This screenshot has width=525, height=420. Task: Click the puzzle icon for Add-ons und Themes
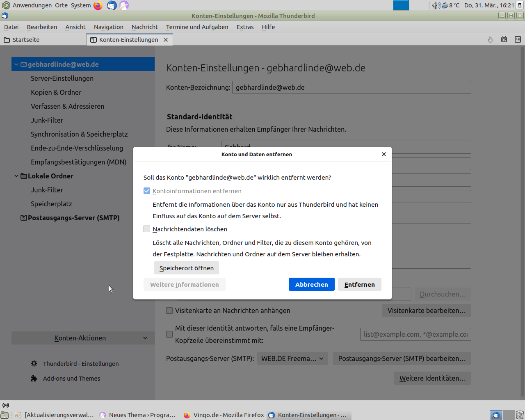[34, 378]
